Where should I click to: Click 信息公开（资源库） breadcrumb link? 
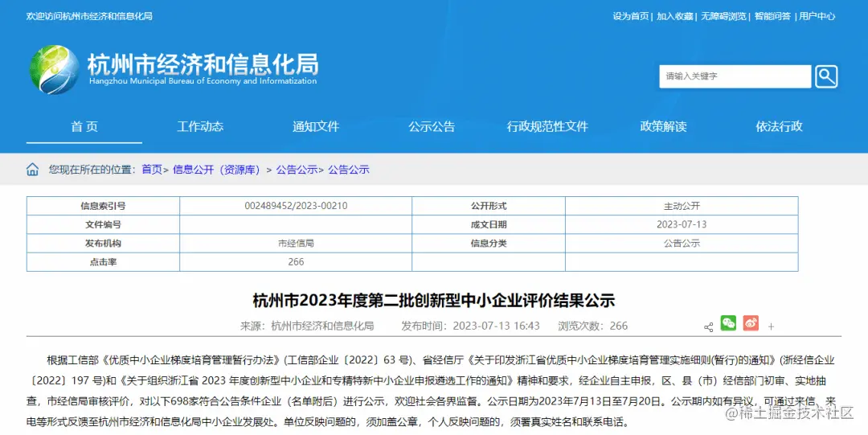216,170
